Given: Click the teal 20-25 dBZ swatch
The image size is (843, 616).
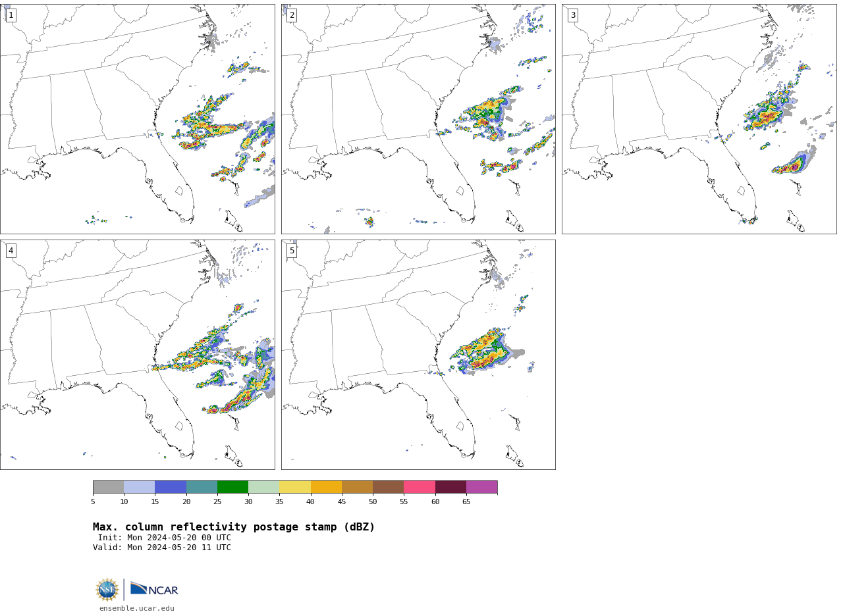Looking at the screenshot, I should coord(202,487).
